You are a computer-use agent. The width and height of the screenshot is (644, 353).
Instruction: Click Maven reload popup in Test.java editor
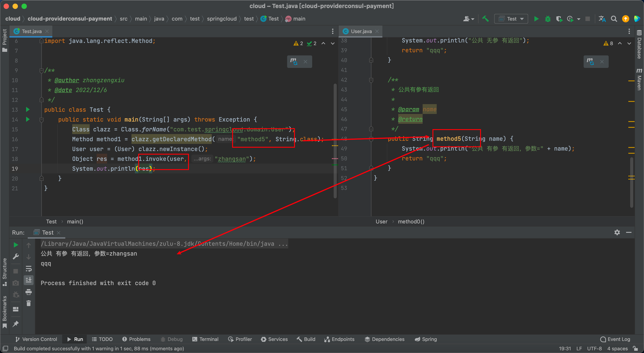[x=294, y=61]
